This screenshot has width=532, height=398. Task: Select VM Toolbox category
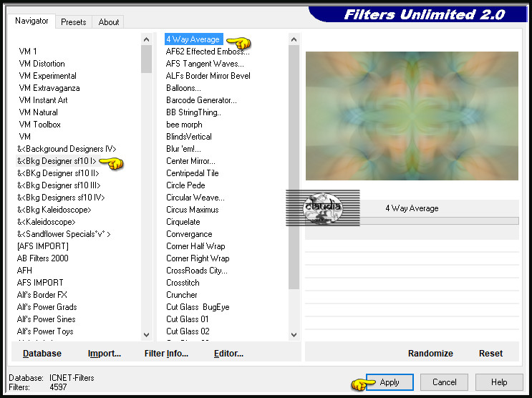tap(39, 125)
